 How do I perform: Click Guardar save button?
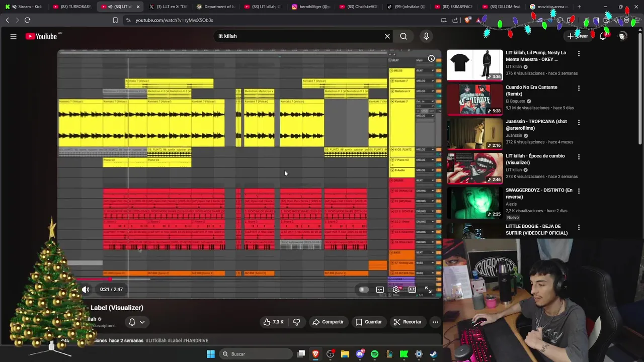click(x=368, y=322)
